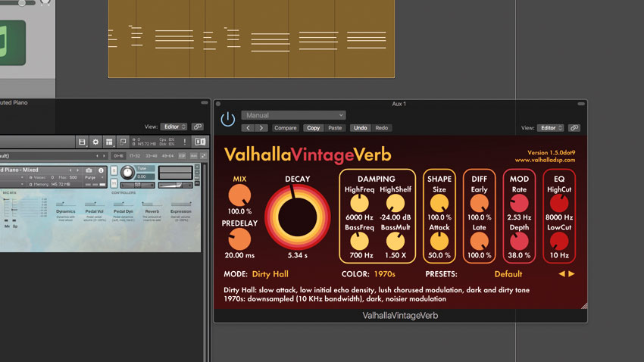Click Kontakt exclamation panic icon
644x362 pixels.
pyautogui.click(x=185, y=142)
